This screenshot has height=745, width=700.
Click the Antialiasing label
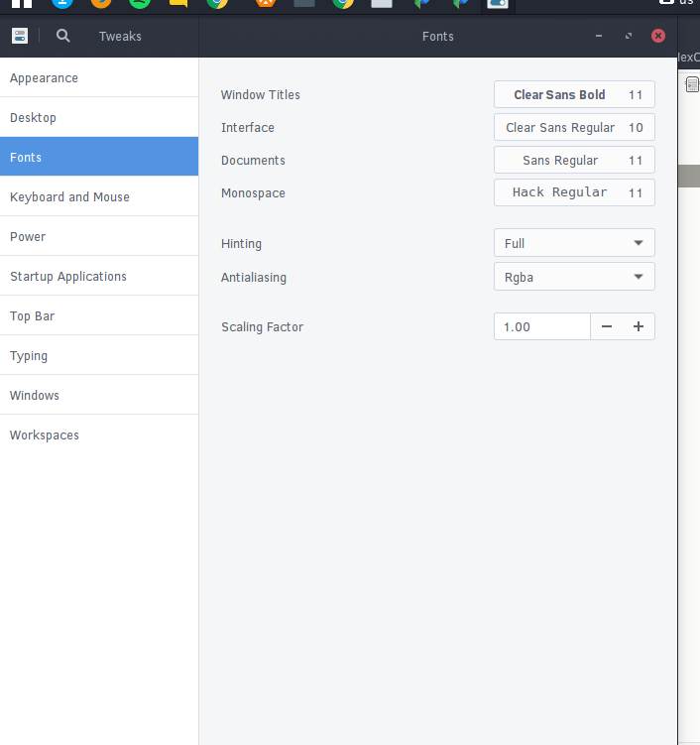(254, 277)
